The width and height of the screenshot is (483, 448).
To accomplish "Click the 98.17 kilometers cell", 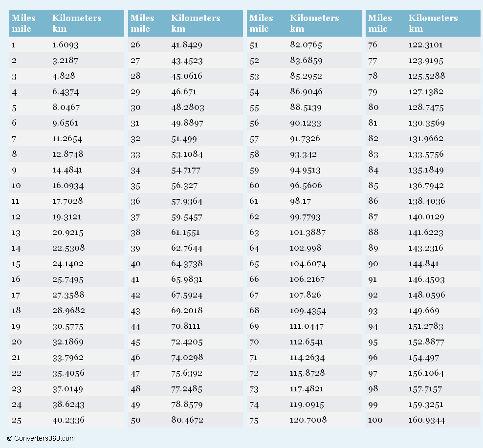I will [x=301, y=201].
